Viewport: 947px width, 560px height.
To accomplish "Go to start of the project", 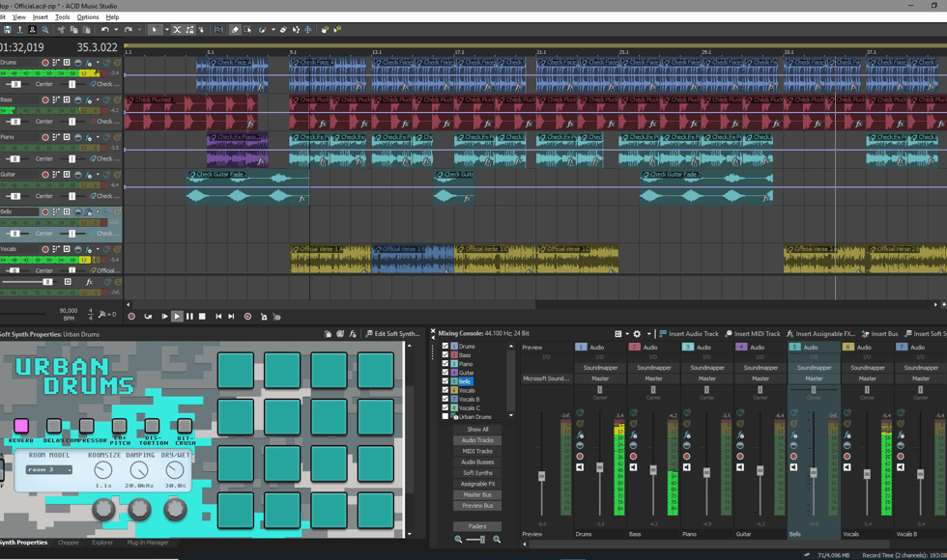I will tap(218, 317).
